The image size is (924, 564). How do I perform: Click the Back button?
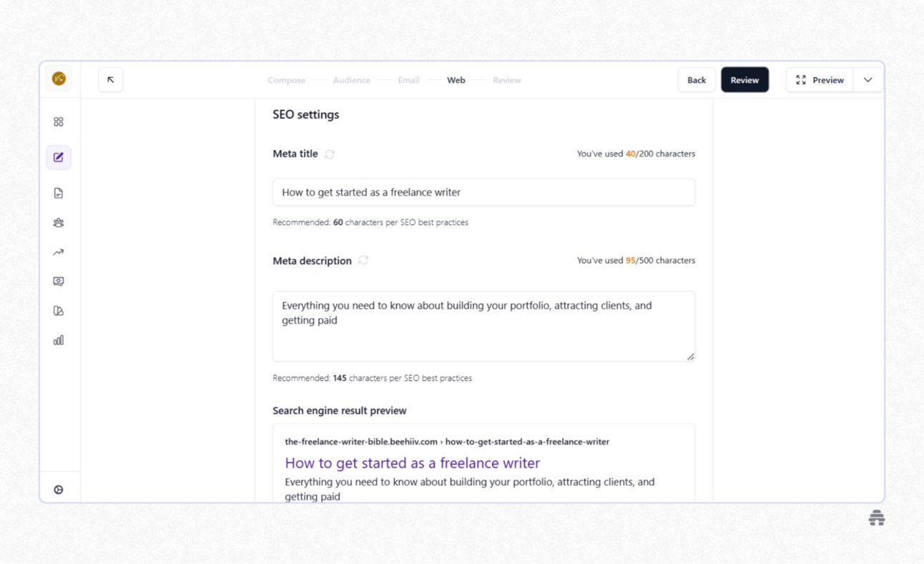click(696, 79)
